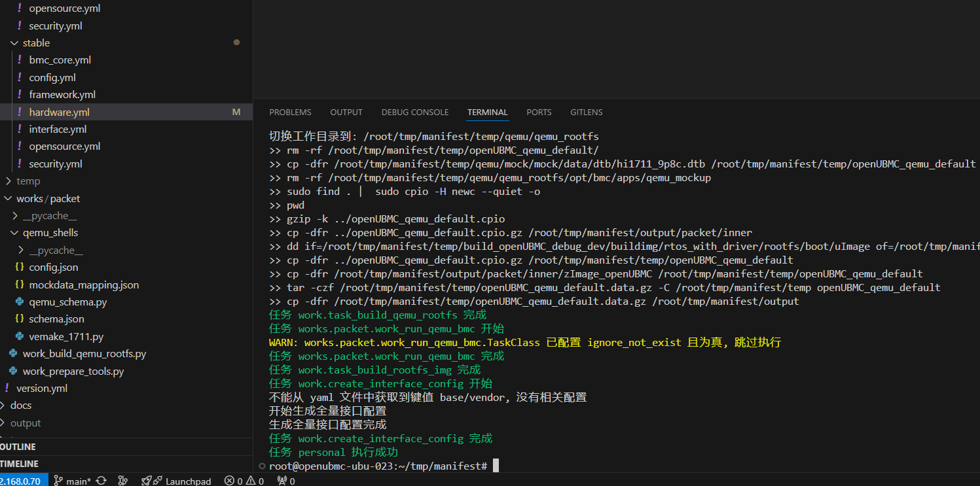Open the GITLENS panel tab
This screenshot has width=980, height=486.
[x=586, y=113]
